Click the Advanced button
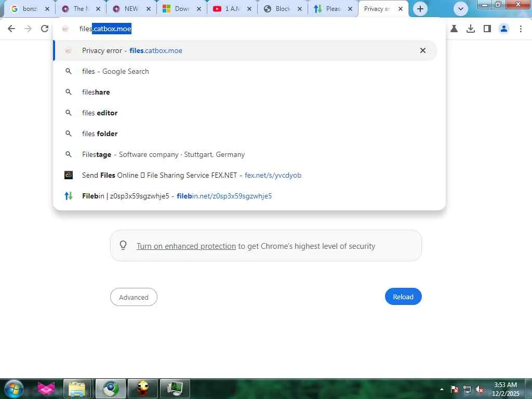This screenshot has height=399, width=532. click(134, 297)
